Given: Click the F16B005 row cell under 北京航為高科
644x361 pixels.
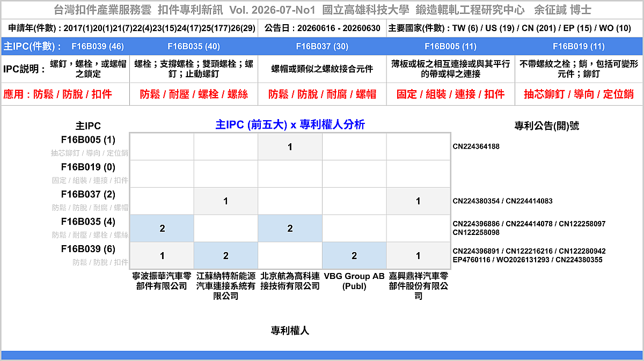Looking at the screenshot, I should [290, 146].
